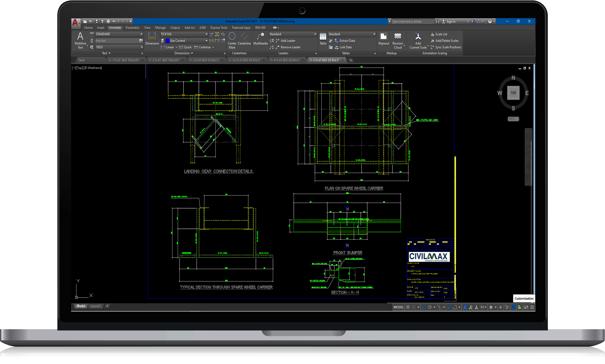Click the Multiline Text tool
The height and width of the screenshot is (364, 605).
(x=80, y=40)
